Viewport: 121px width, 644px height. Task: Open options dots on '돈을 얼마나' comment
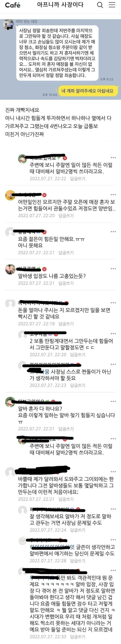(113, 303)
